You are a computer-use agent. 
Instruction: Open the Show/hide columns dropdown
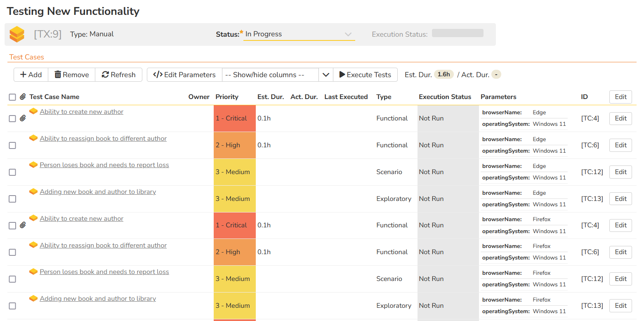tap(270, 75)
